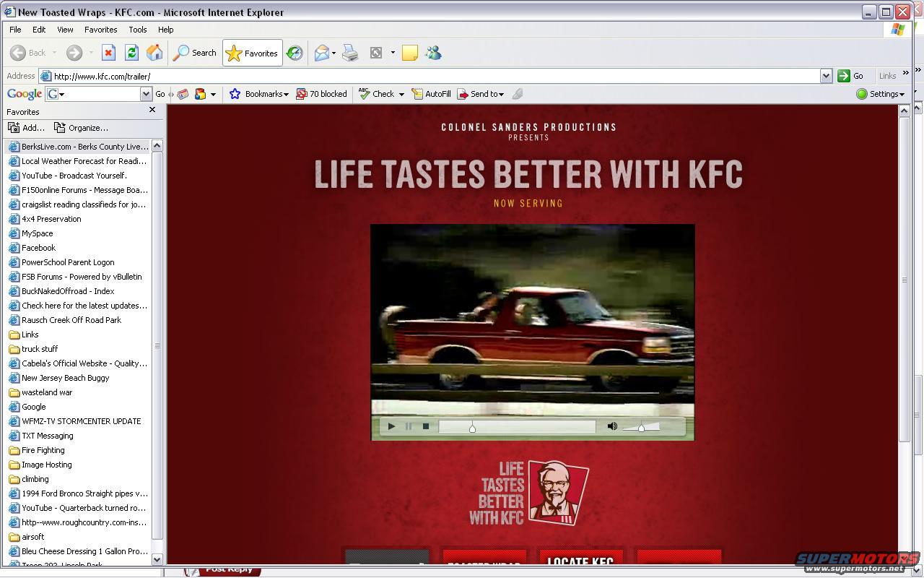Open the BerksLive.com favorite
The height and width of the screenshot is (578, 924).
click(x=78, y=147)
